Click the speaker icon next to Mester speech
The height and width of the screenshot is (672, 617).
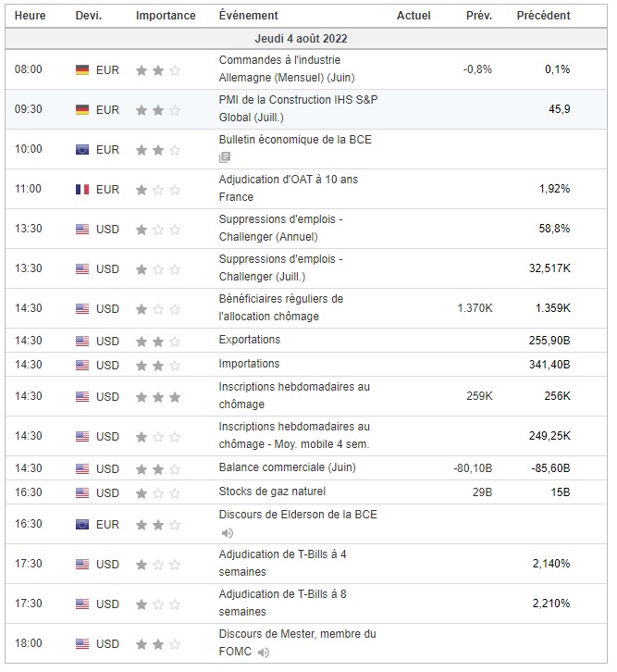click(265, 652)
